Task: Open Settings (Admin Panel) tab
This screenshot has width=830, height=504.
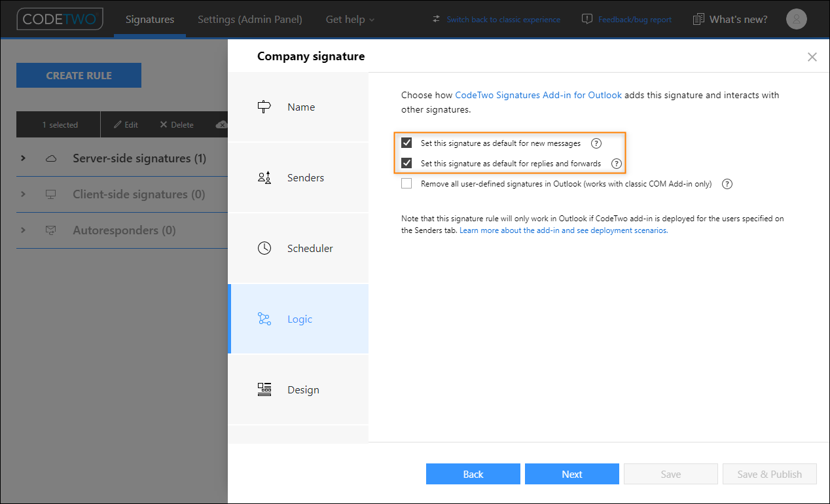Action: point(250,20)
